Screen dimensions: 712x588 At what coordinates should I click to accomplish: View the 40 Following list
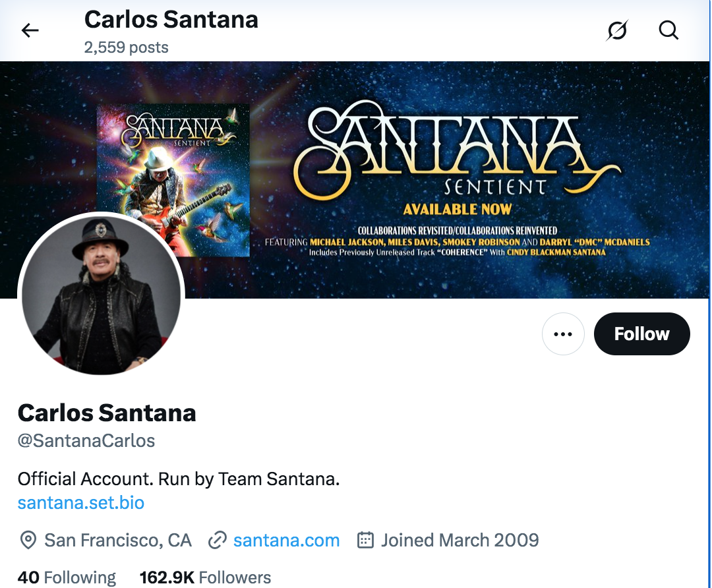(67, 578)
